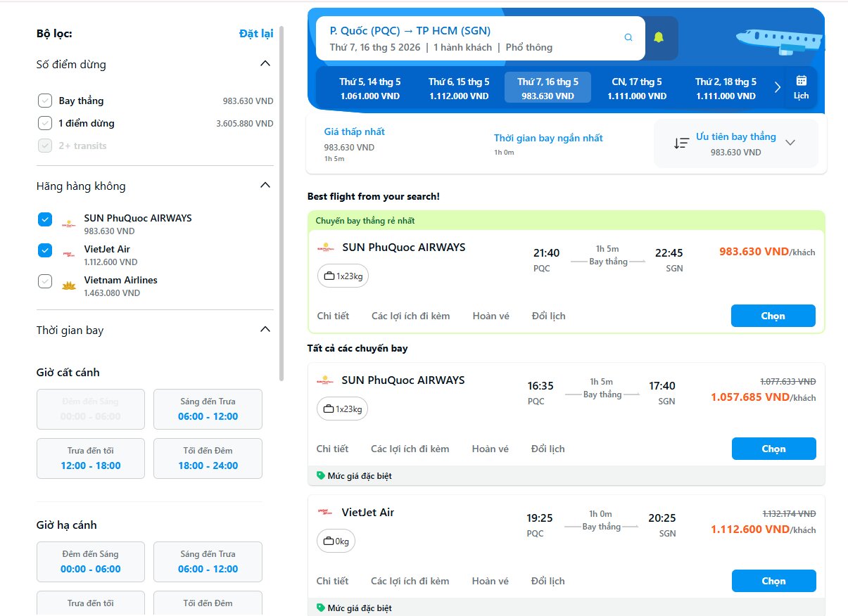
Task: Click Mức giá đặc biệt under 16:35 flight
Action: [360, 476]
